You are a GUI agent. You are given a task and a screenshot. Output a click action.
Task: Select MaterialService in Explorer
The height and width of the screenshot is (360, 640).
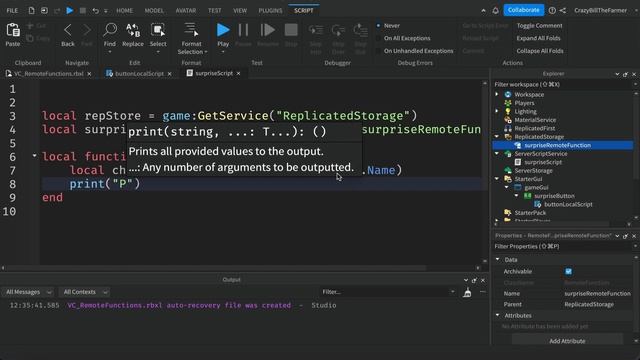coord(535,120)
